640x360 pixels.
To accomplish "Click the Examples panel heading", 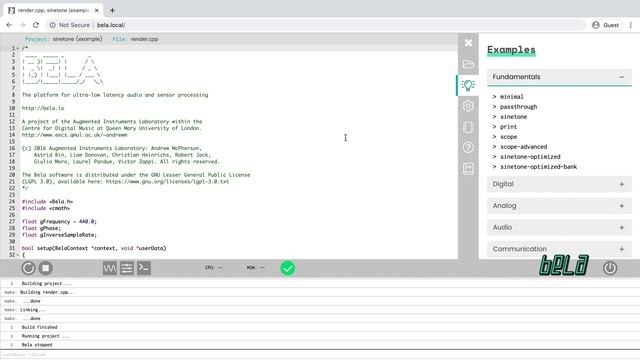I will [x=511, y=50].
